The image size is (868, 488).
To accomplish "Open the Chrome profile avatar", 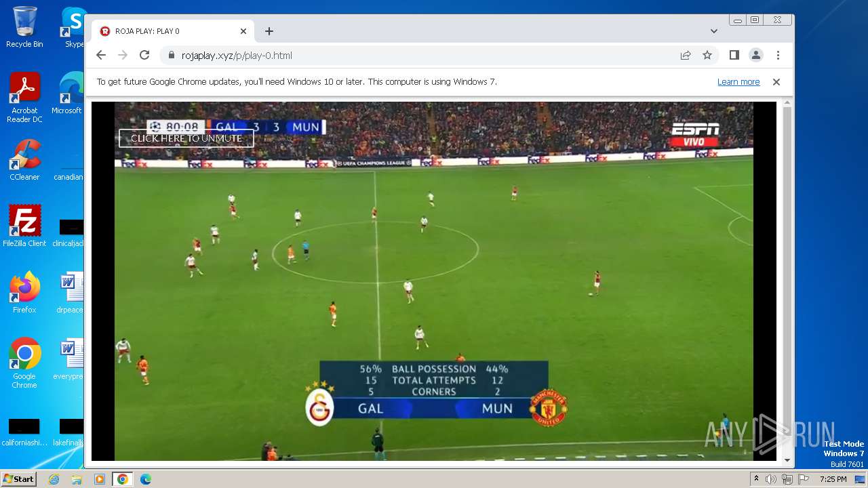I will [x=756, y=56].
